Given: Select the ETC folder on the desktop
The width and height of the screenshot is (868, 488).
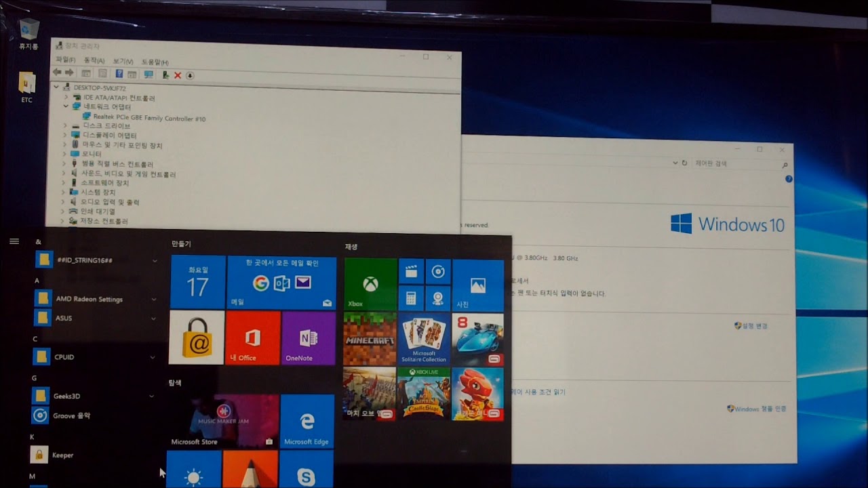Looking at the screenshot, I should 26,87.
